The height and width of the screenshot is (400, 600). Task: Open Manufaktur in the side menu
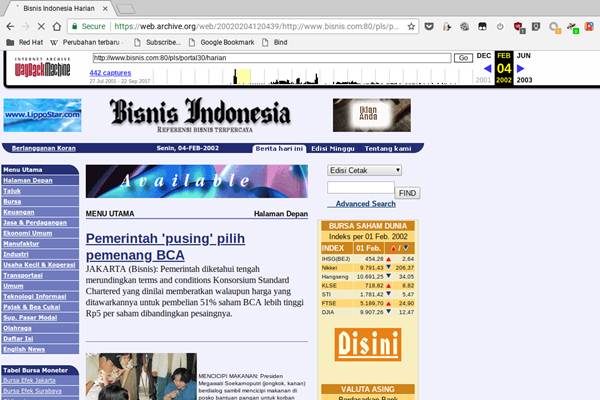pos(21,243)
